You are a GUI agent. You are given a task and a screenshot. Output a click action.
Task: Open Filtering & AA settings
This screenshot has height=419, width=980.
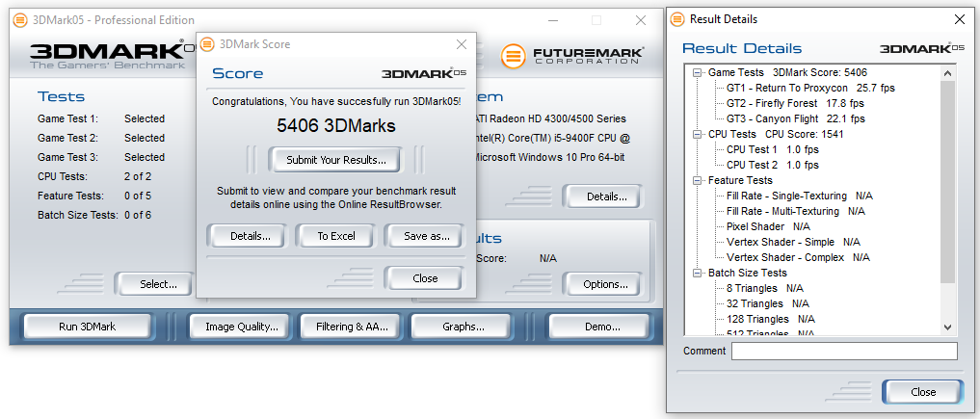coord(352,327)
